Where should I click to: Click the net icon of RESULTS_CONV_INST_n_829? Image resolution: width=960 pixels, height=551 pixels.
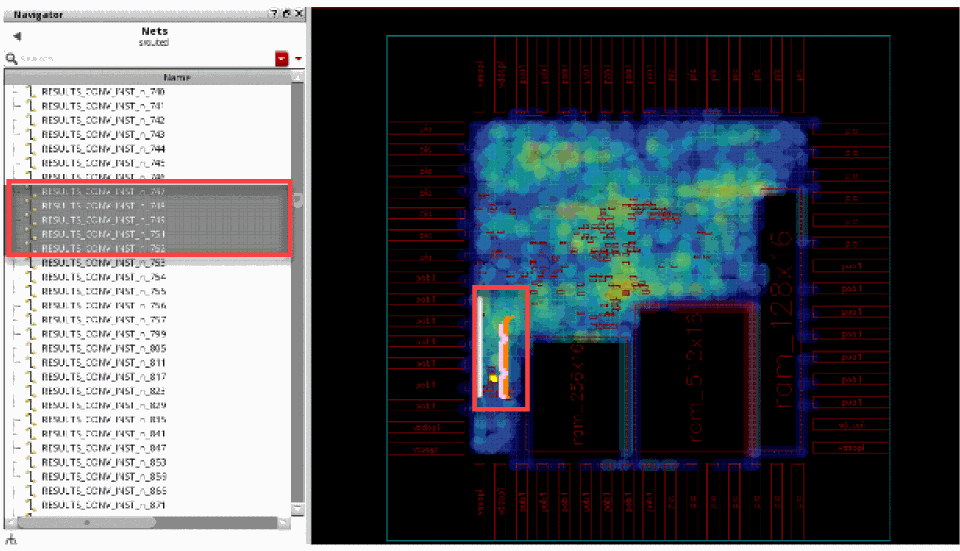31,405
